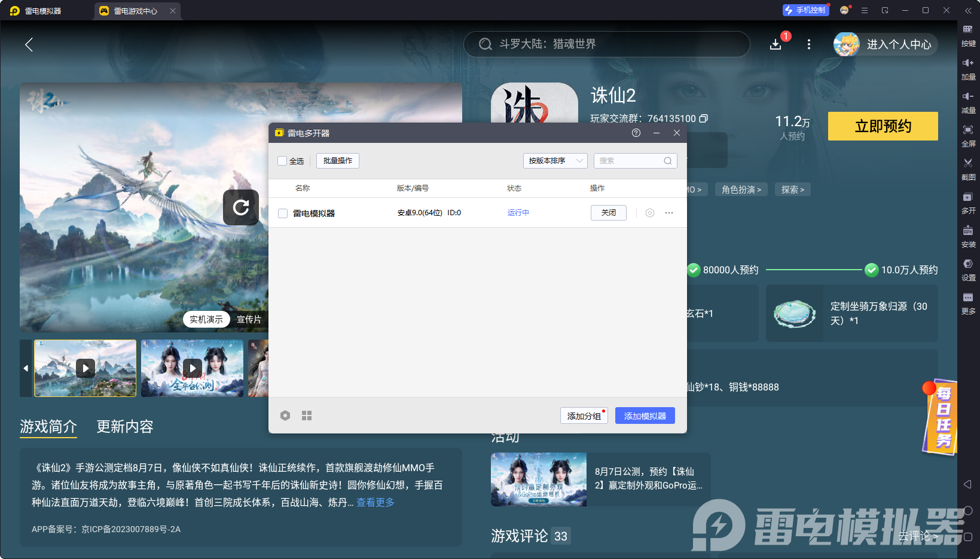Toggle the 全选 select-all checkbox
Viewport: 980px width, 559px height.
[x=282, y=161]
